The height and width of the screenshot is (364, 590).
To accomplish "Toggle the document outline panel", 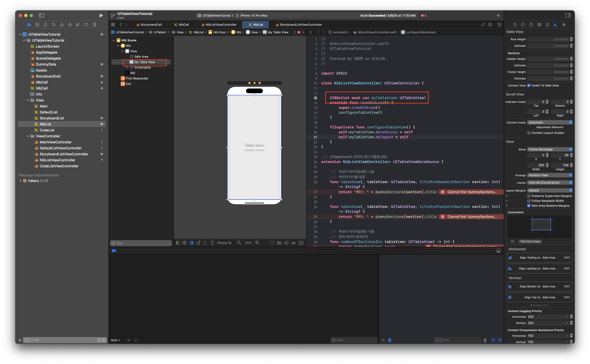I will coord(178,243).
